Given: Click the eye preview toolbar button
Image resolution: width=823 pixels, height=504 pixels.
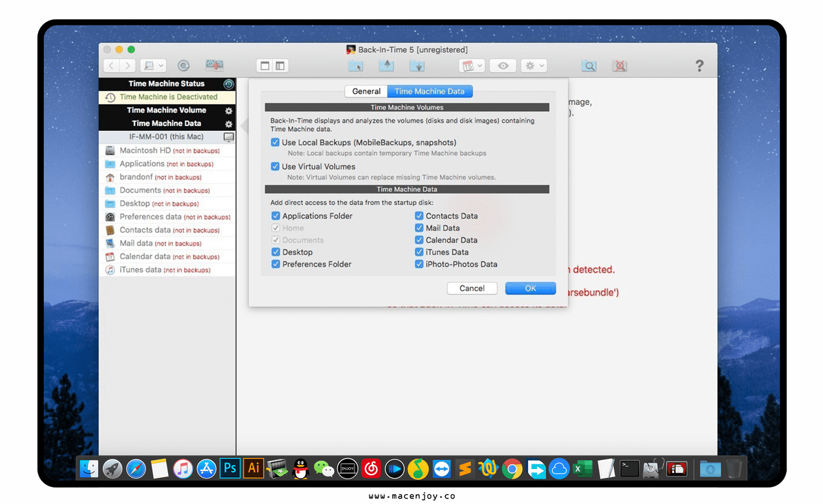Looking at the screenshot, I should (x=503, y=66).
